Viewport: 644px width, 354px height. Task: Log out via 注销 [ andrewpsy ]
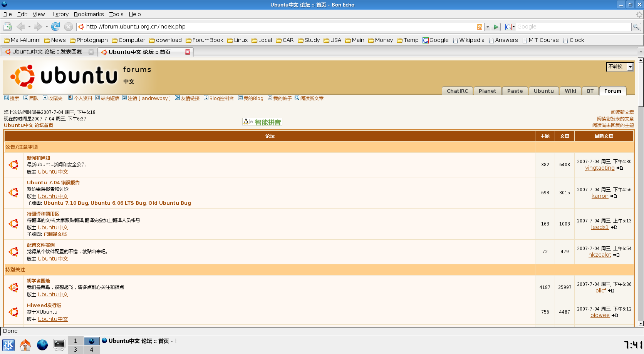pyautogui.click(x=146, y=98)
